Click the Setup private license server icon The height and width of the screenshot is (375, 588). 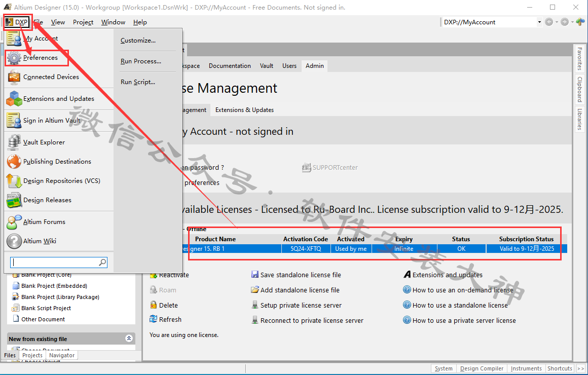point(255,305)
